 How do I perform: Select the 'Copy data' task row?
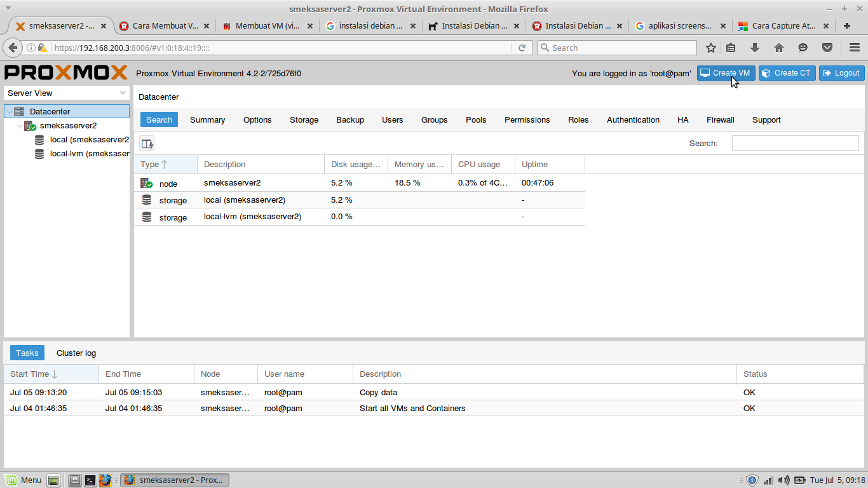pyautogui.click(x=434, y=392)
